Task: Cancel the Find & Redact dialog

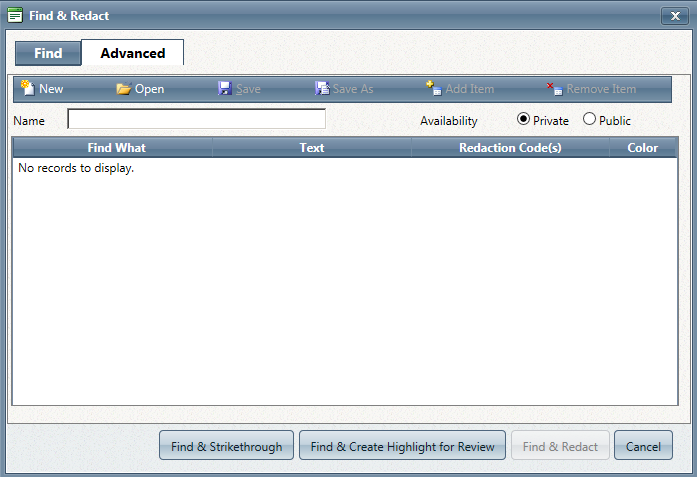Action: pyautogui.click(x=643, y=445)
